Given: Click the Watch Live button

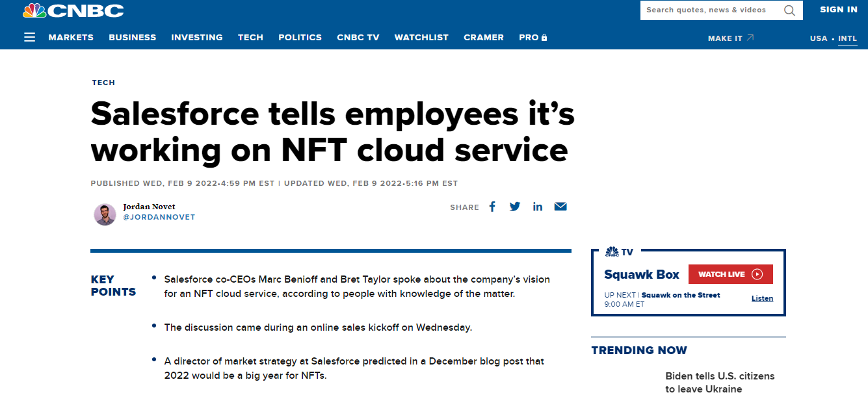Looking at the screenshot, I should click(731, 274).
